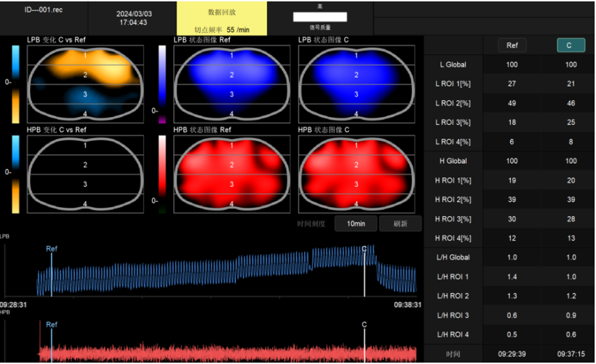The height and width of the screenshot is (364, 596).
Task: Click LPB 变化 C vs Ref image
Action: pyautogui.click(x=85, y=84)
